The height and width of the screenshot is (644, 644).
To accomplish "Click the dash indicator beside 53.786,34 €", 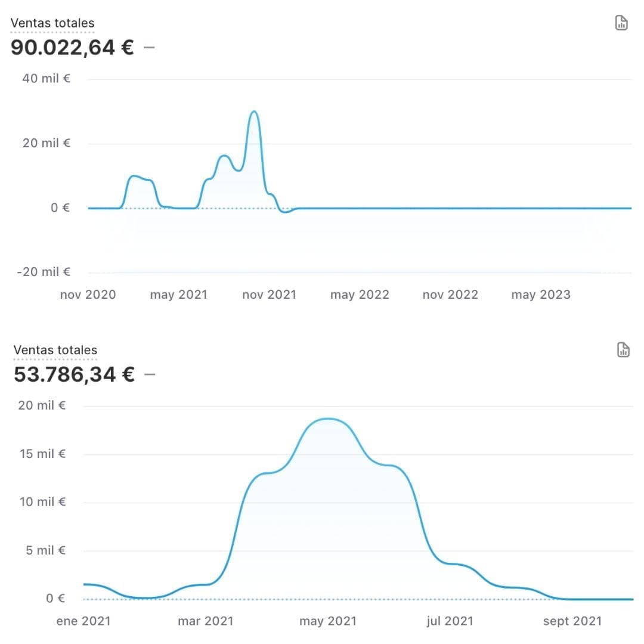I will [150, 374].
